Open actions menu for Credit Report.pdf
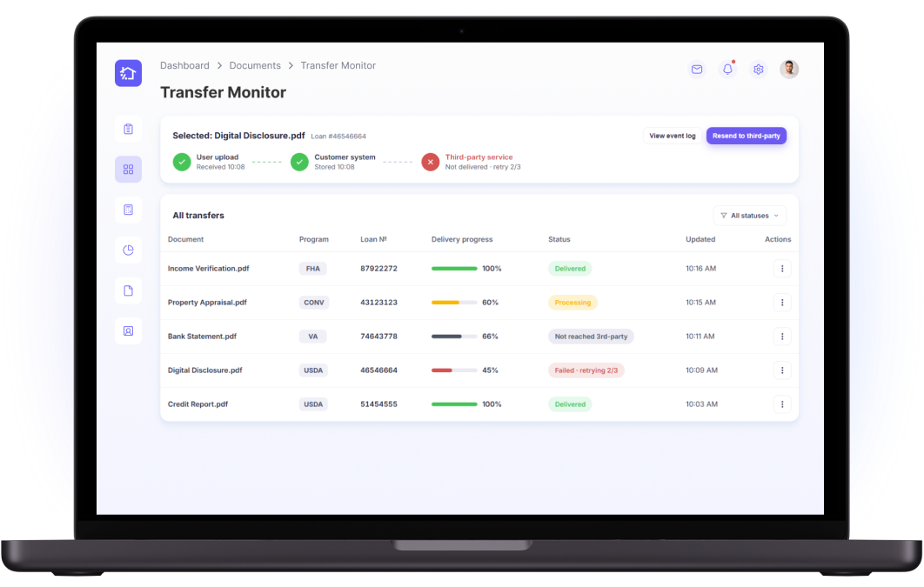 782,404
